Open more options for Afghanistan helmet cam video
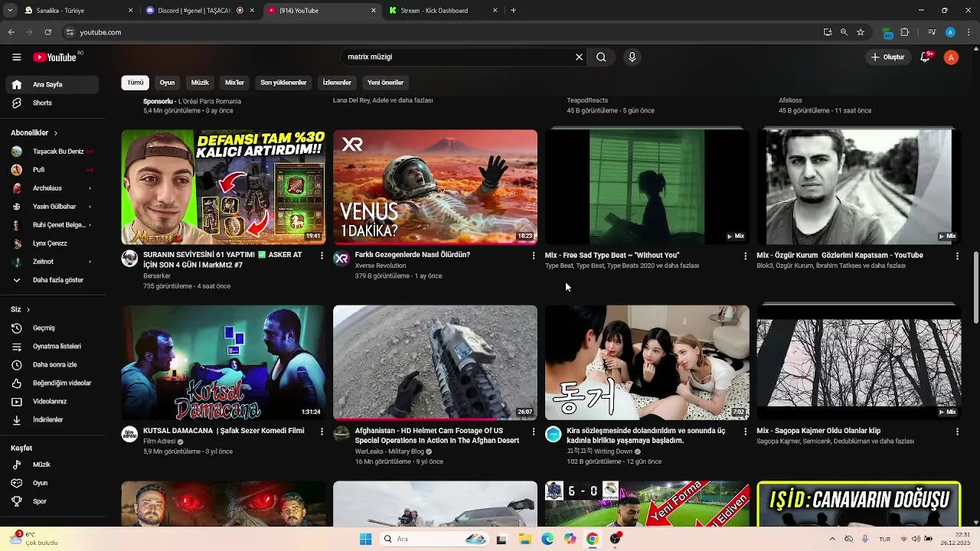The height and width of the screenshot is (551, 980). click(534, 432)
